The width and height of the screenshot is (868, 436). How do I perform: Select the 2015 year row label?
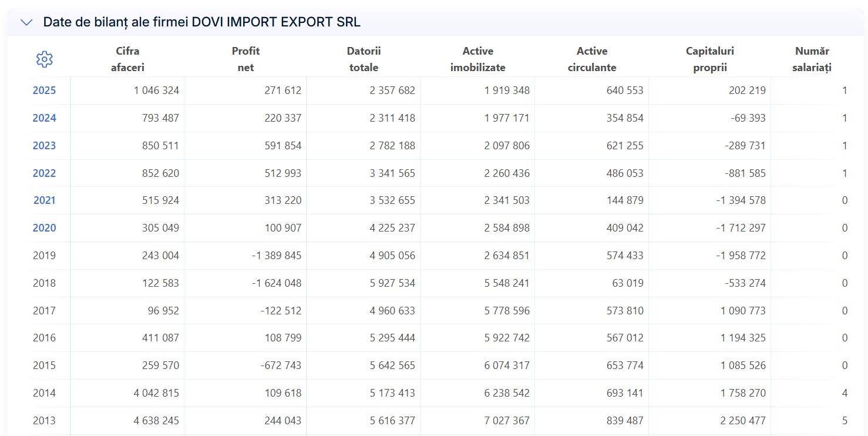point(44,365)
